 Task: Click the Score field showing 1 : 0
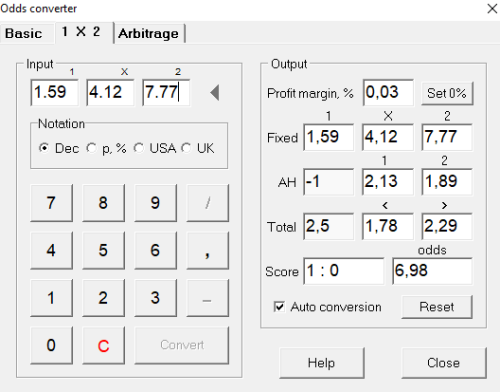pyautogui.click(x=344, y=271)
